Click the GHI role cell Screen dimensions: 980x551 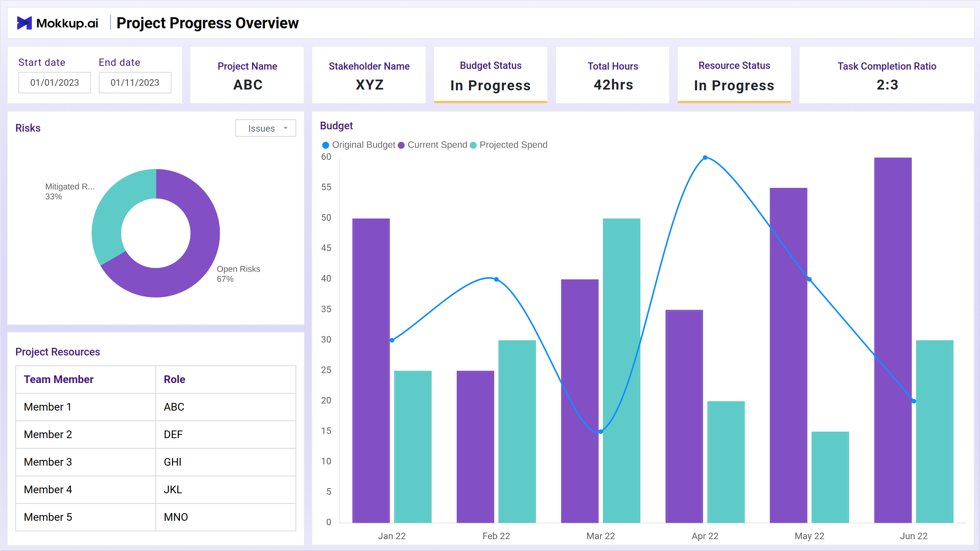click(226, 462)
